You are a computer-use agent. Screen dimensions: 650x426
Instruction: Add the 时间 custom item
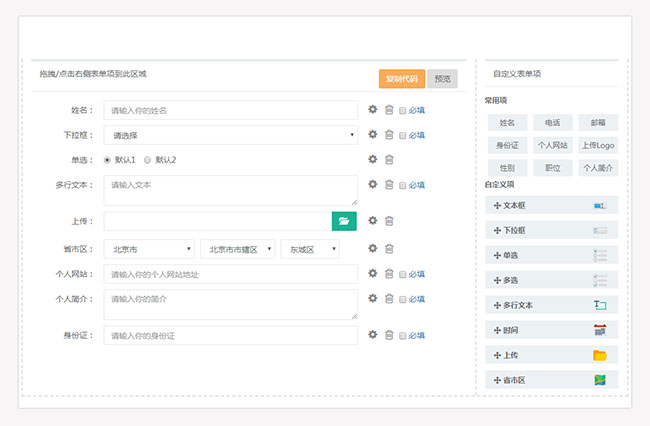(x=552, y=329)
